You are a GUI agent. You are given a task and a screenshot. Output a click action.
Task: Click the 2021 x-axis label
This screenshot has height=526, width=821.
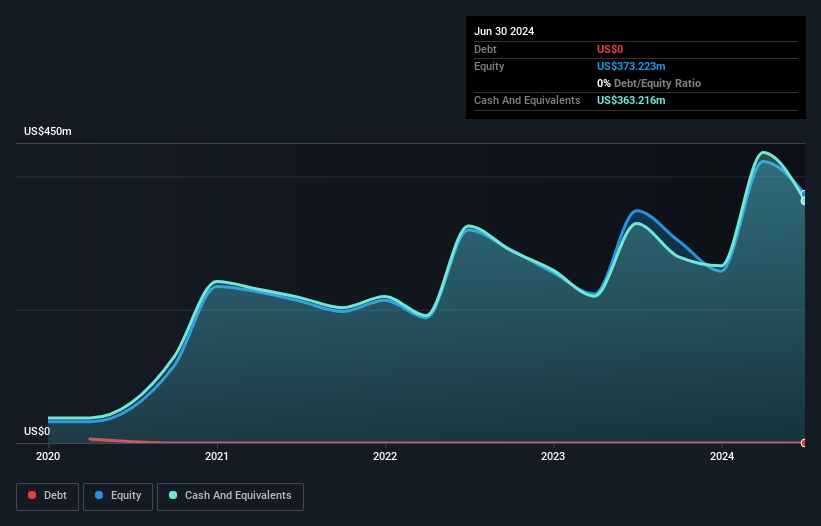click(x=217, y=456)
